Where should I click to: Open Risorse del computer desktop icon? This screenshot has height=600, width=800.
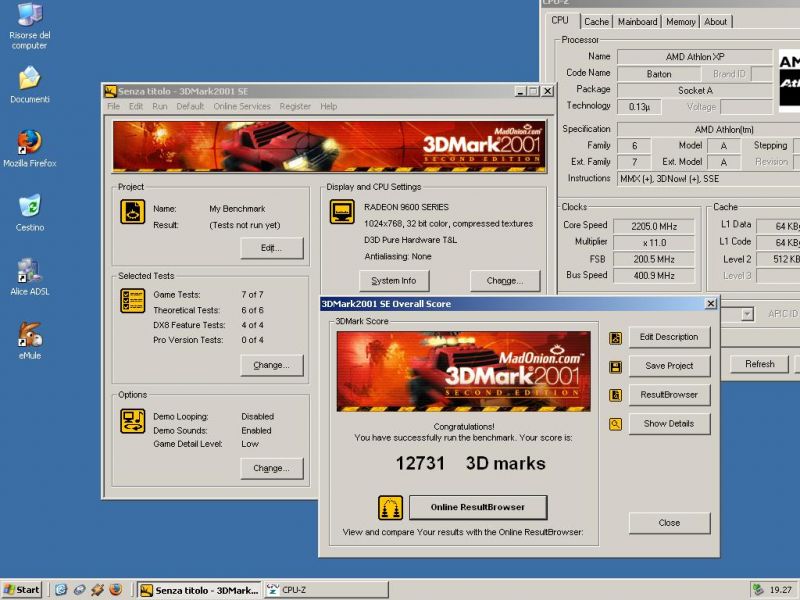(x=30, y=27)
